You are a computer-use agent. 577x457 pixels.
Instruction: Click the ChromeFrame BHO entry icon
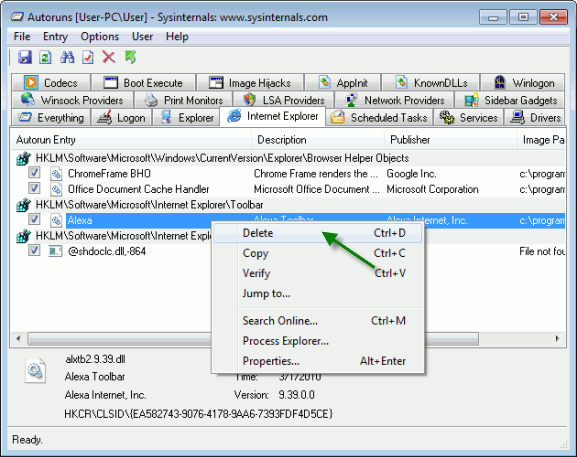click(x=56, y=173)
